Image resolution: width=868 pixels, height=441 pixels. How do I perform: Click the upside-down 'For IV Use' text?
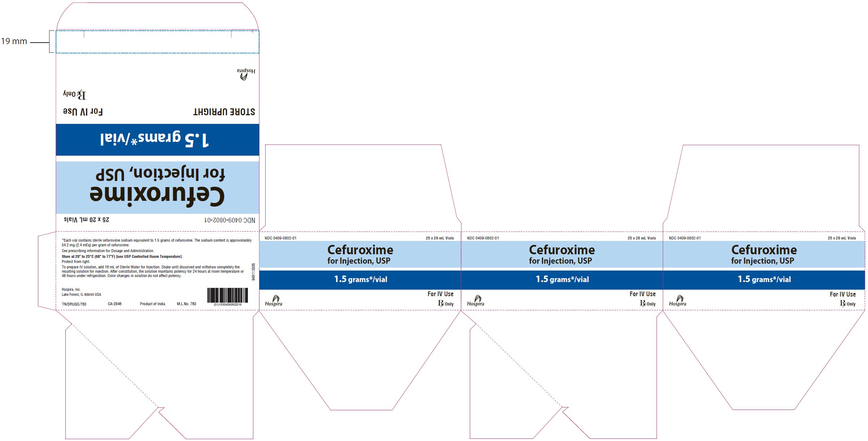coord(83,112)
